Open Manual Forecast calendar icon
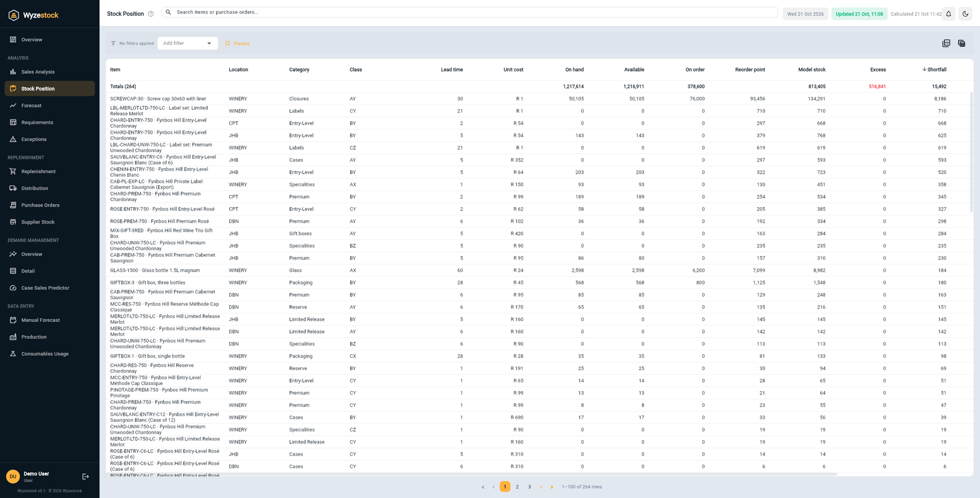 coord(13,320)
